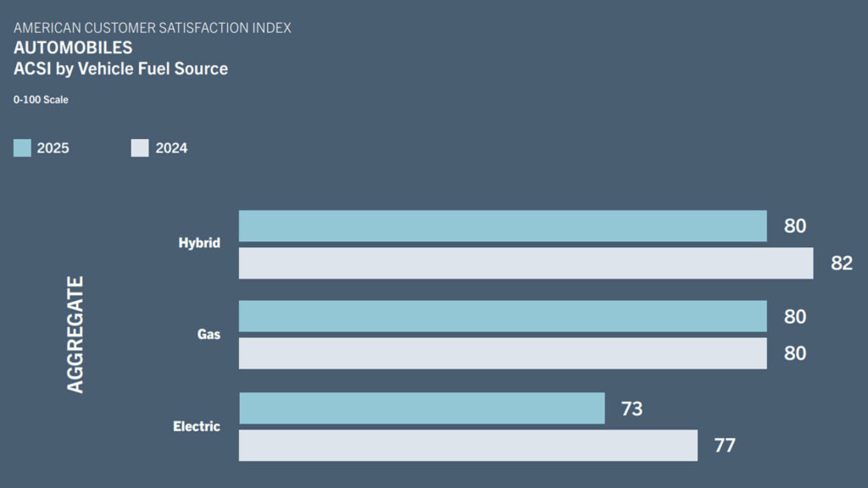Click the value 82 beside Hybrid 2024 bar
The width and height of the screenshot is (868, 488).
pos(841,263)
